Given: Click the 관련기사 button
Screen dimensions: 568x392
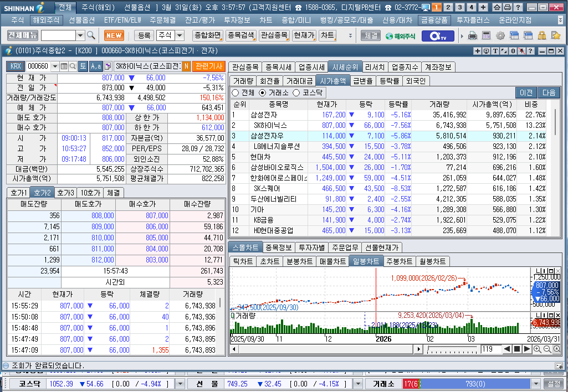Looking at the screenshot, I should tap(209, 66).
